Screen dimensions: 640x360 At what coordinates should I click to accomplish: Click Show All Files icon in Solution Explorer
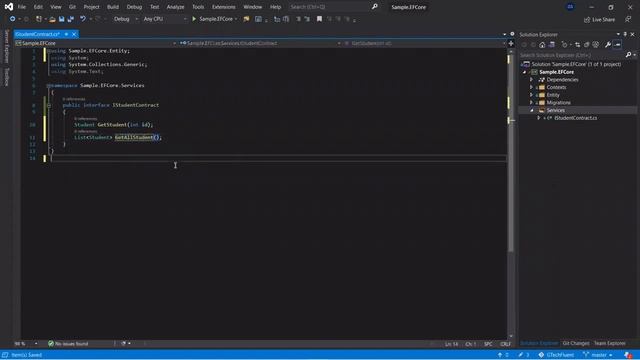pyautogui.click(x=596, y=44)
